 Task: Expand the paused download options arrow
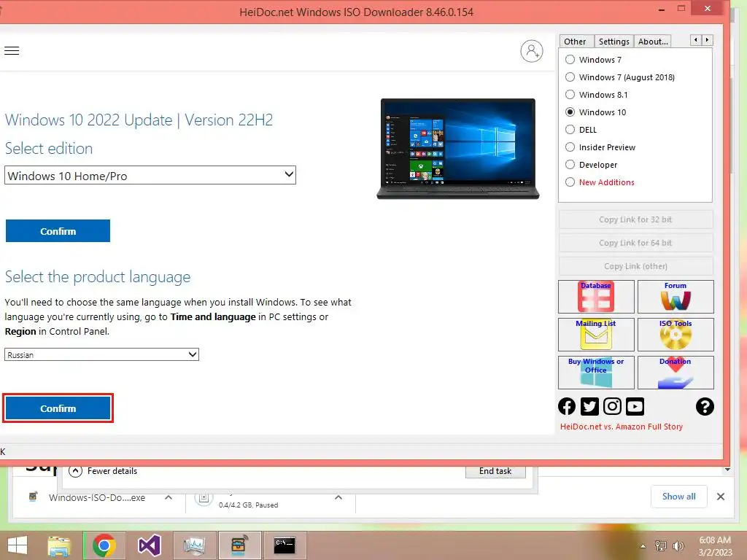(x=338, y=497)
